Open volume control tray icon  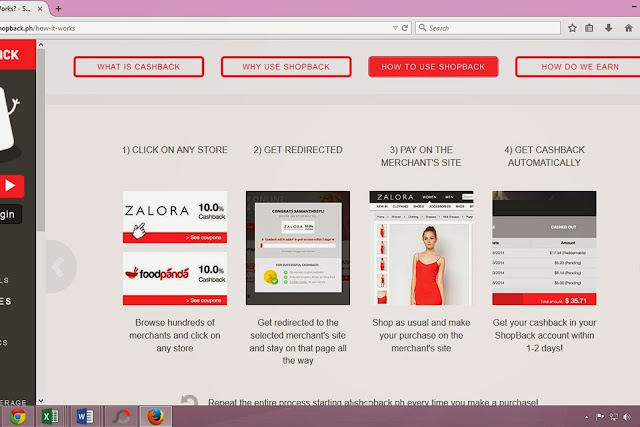click(x=627, y=417)
